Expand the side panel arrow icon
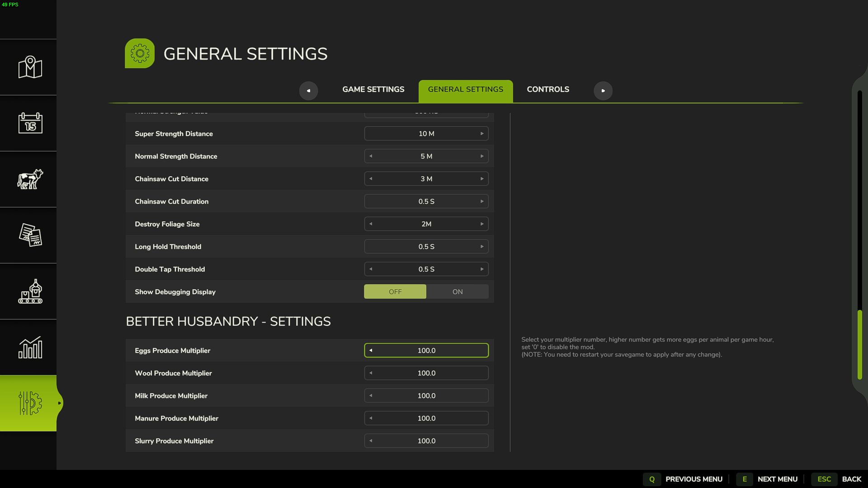Screen dimensions: 868x488 pyautogui.click(x=60, y=403)
